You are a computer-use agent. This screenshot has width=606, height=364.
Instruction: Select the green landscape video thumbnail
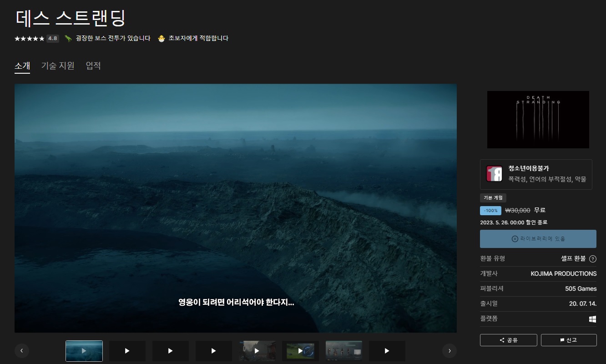(300, 351)
